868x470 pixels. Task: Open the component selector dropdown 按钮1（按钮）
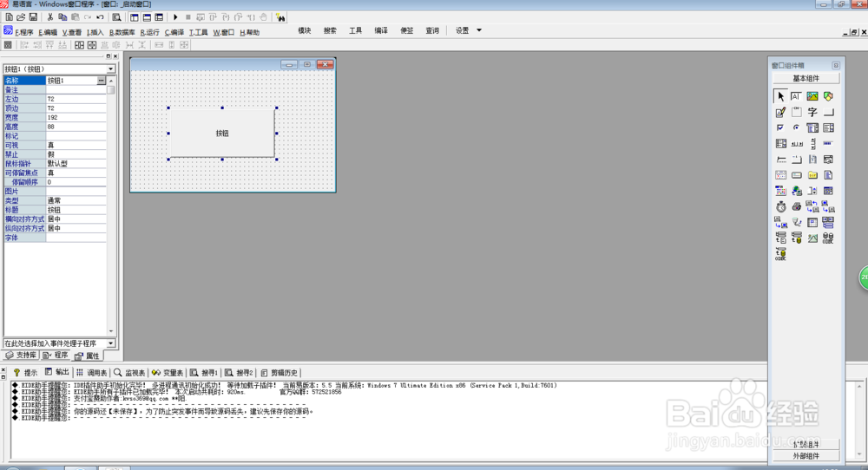click(x=111, y=69)
